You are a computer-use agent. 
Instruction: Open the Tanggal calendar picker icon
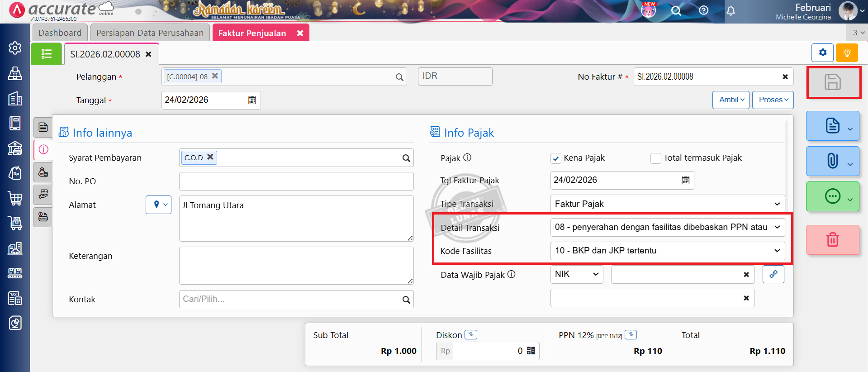252,100
